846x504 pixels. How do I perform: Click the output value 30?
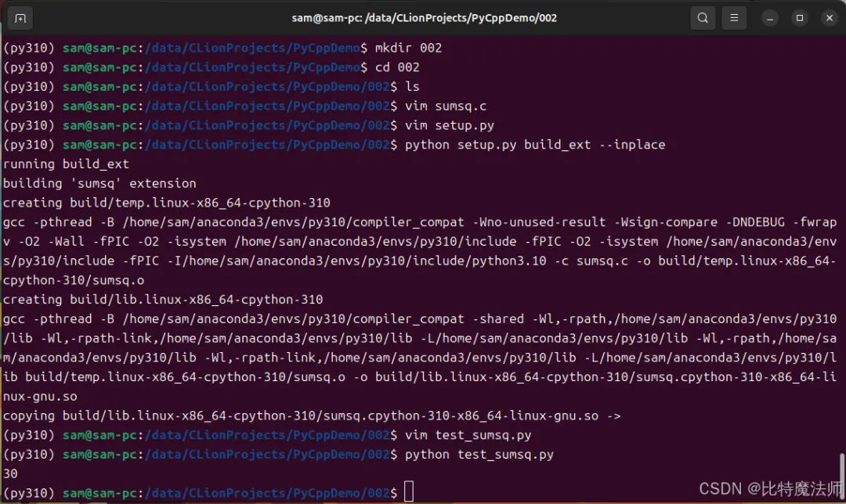pyautogui.click(x=10, y=473)
